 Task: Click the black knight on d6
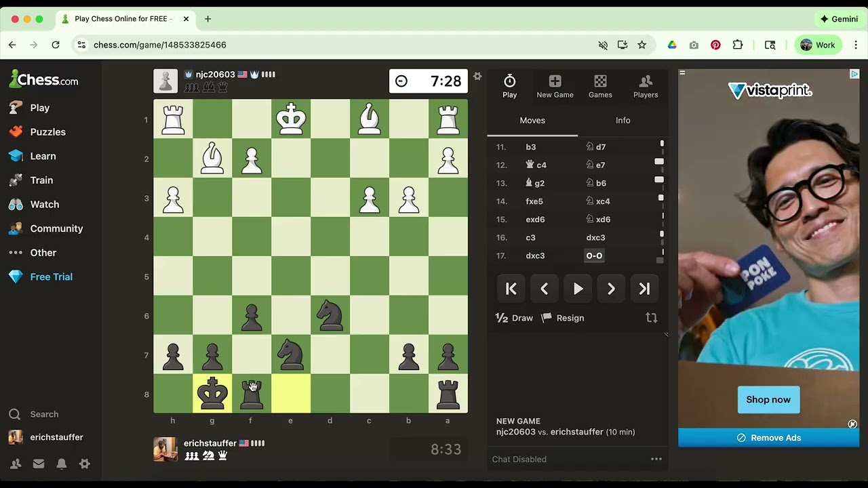(x=330, y=315)
